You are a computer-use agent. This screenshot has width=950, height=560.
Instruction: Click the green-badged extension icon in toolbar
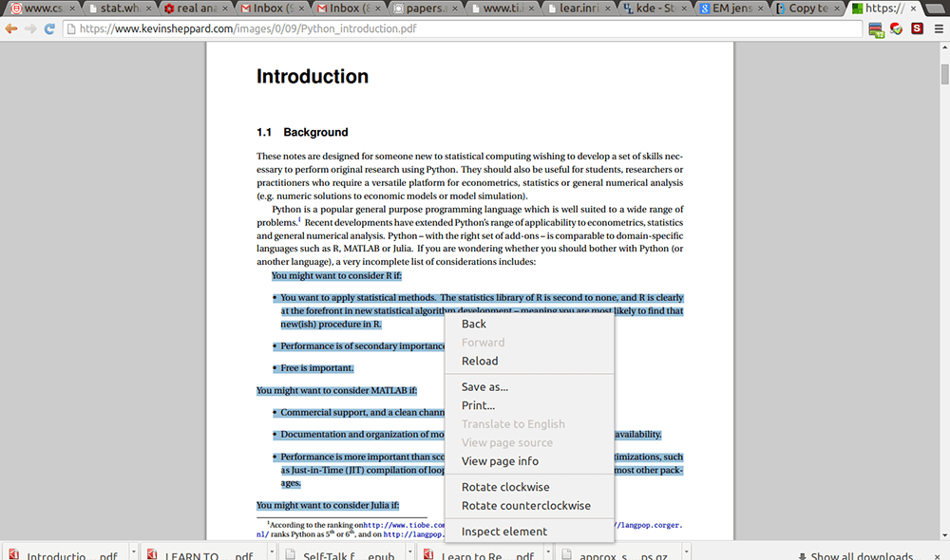point(876,29)
